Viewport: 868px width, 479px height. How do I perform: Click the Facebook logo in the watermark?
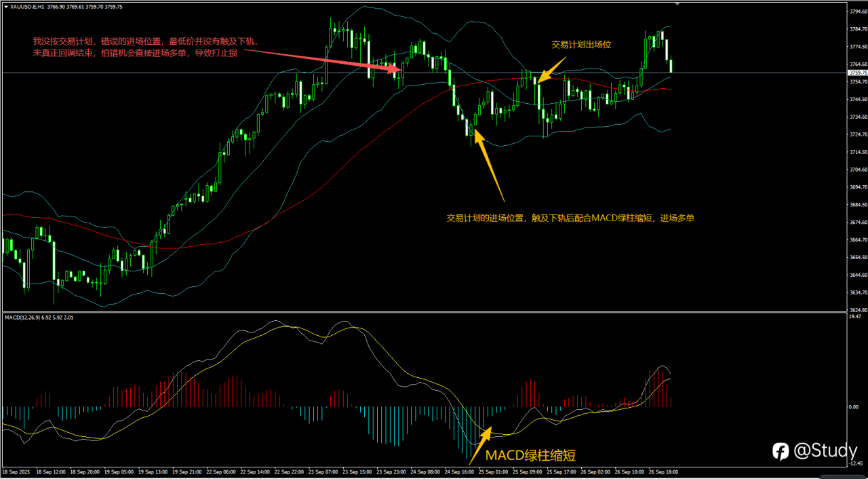tap(781, 451)
